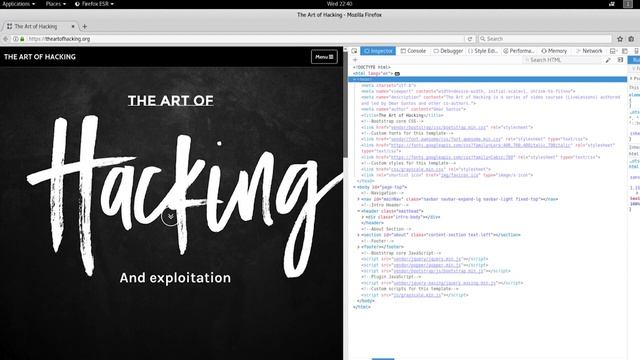
Task: Reload the page with the refresh icon
Action: (x=470, y=39)
